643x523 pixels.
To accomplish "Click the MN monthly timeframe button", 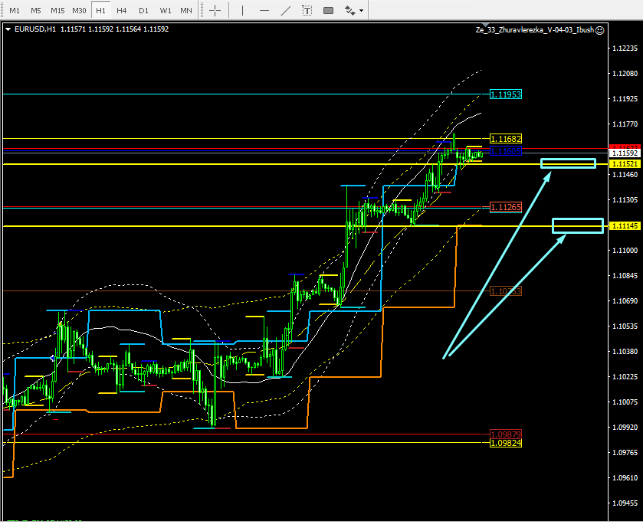I will point(187,10).
